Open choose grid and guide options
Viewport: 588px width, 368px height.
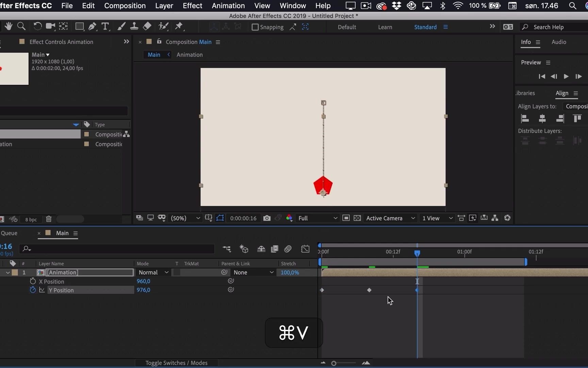tap(209, 218)
